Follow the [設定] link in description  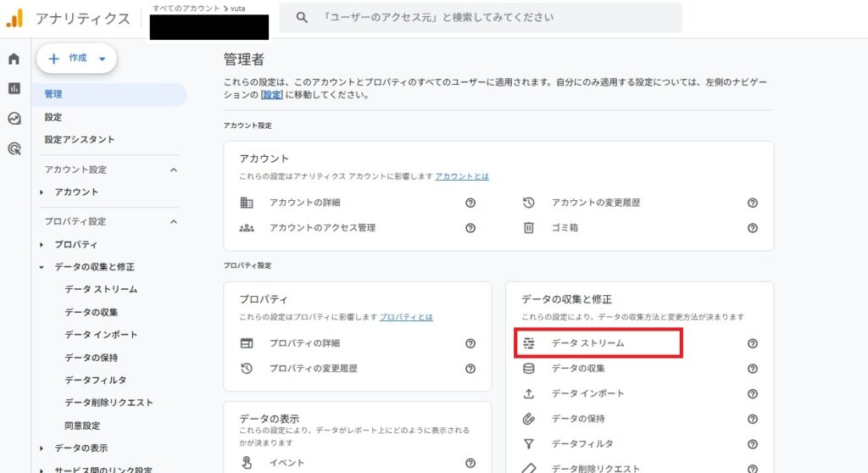(x=272, y=95)
